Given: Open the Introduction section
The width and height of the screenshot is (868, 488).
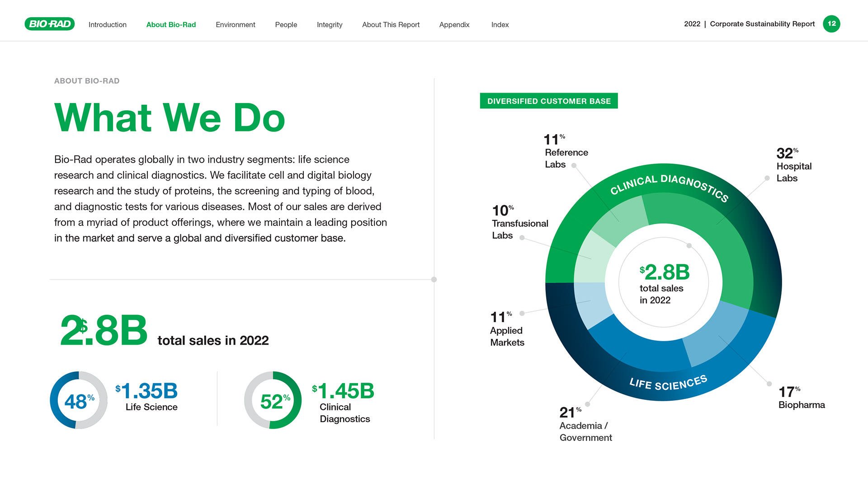Looking at the screenshot, I should [108, 25].
